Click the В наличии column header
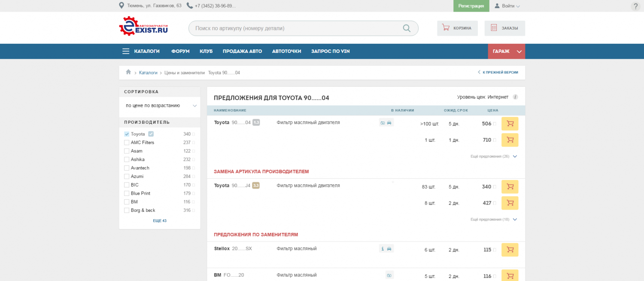 pos(402,110)
